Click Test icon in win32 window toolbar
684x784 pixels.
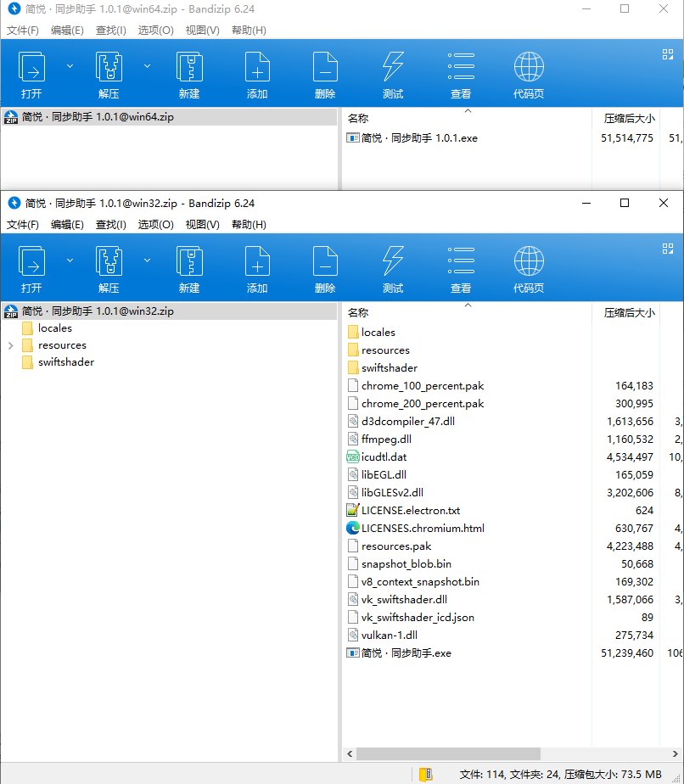click(393, 261)
